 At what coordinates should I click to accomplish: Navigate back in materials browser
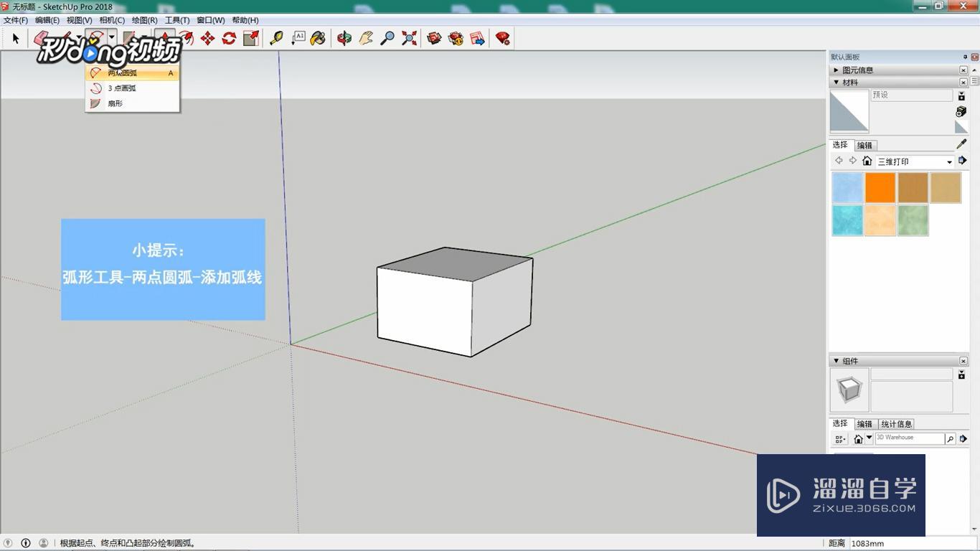point(839,161)
